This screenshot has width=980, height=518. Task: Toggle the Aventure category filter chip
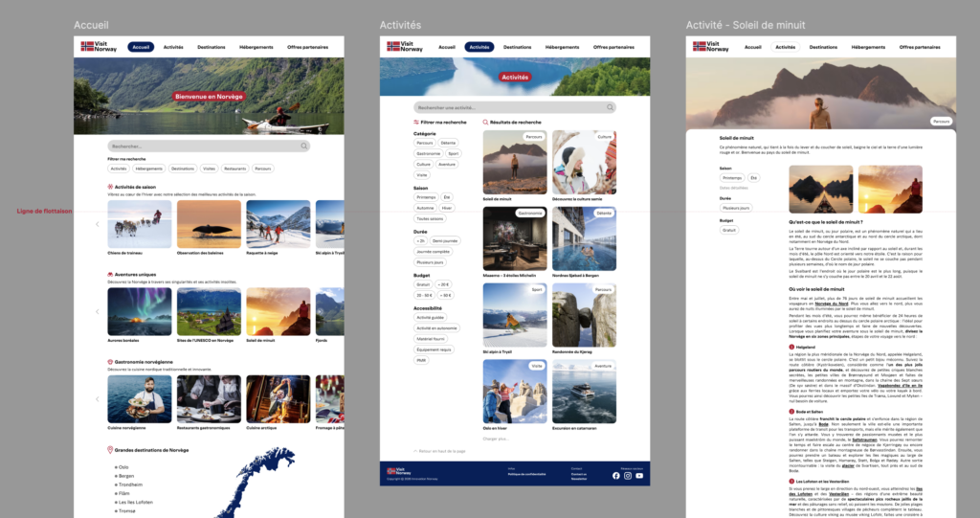click(x=448, y=165)
